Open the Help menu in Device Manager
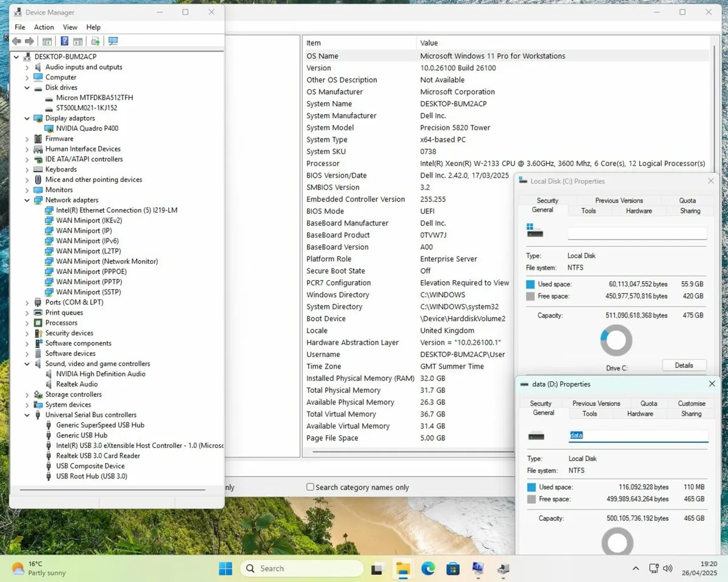The image size is (728, 582). coord(93,27)
